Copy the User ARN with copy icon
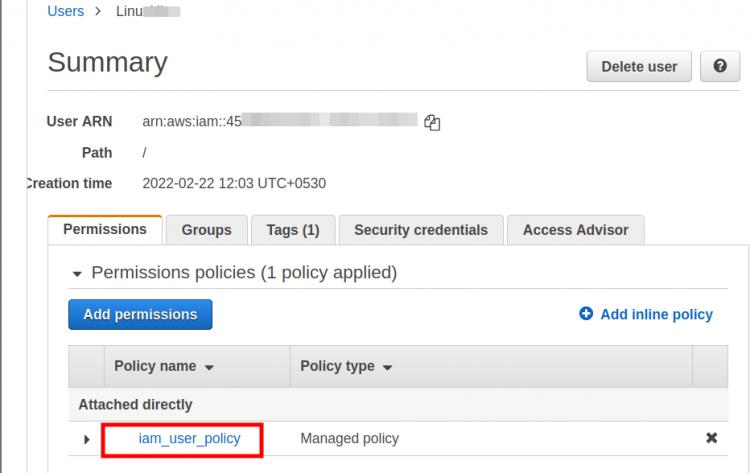750x473 pixels. coord(432,122)
